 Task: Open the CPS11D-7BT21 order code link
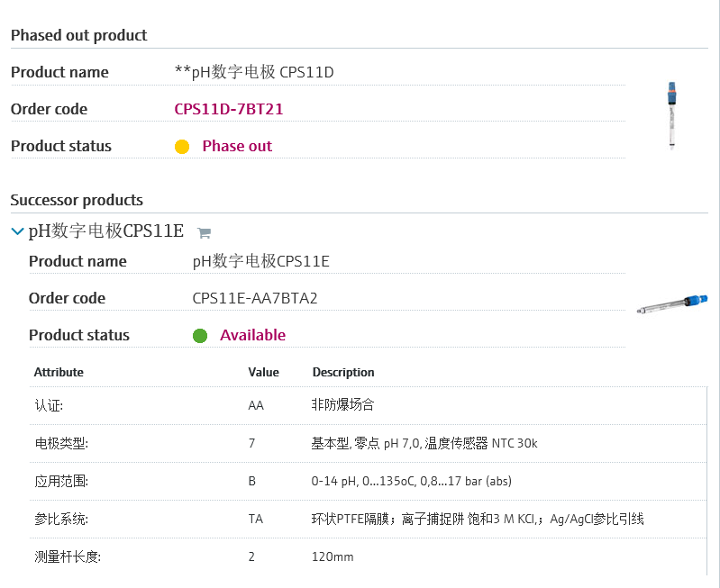(x=229, y=109)
